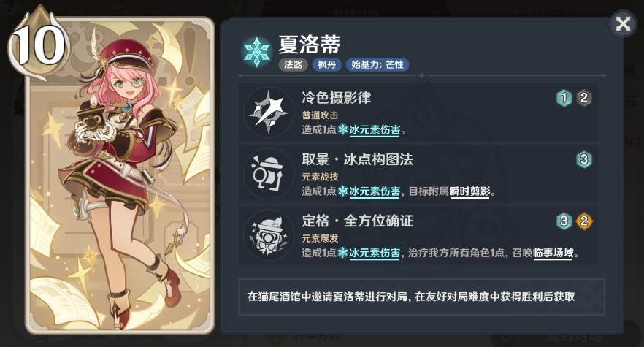Screen dimensions: 644x347
Task: Click the teal cost 3 icon for 定格·全方位确证
Action: point(564,221)
